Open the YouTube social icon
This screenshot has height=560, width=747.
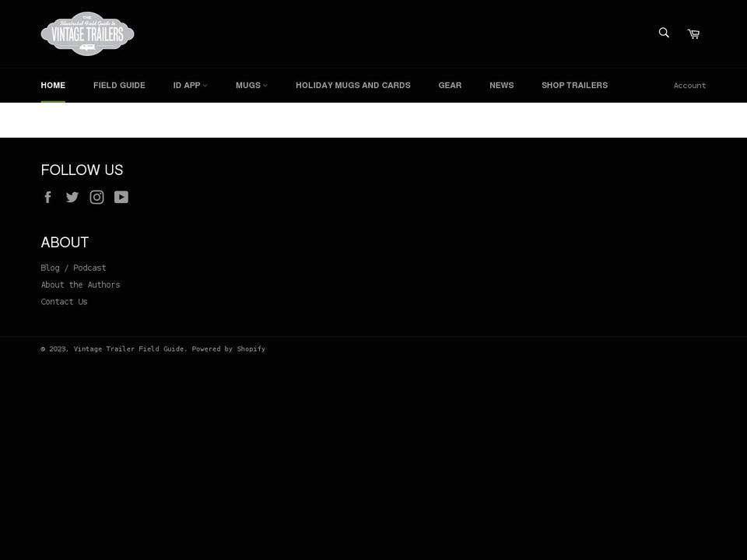pos(121,197)
